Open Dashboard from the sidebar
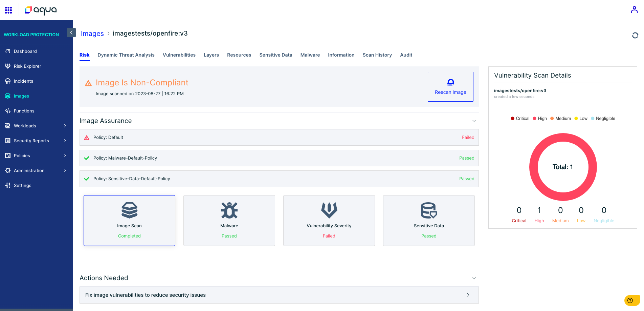The height and width of the screenshot is (311, 644). pos(25,51)
